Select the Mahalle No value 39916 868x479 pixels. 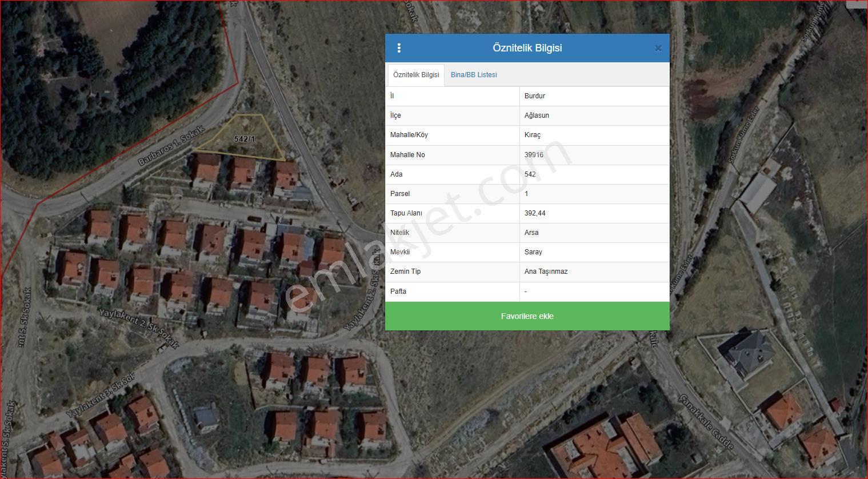tap(534, 155)
